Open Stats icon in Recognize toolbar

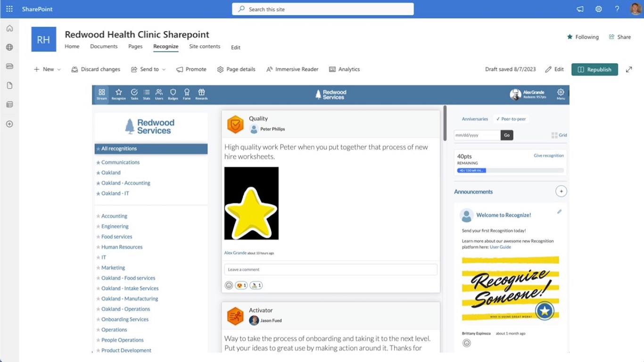click(x=147, y=94)
